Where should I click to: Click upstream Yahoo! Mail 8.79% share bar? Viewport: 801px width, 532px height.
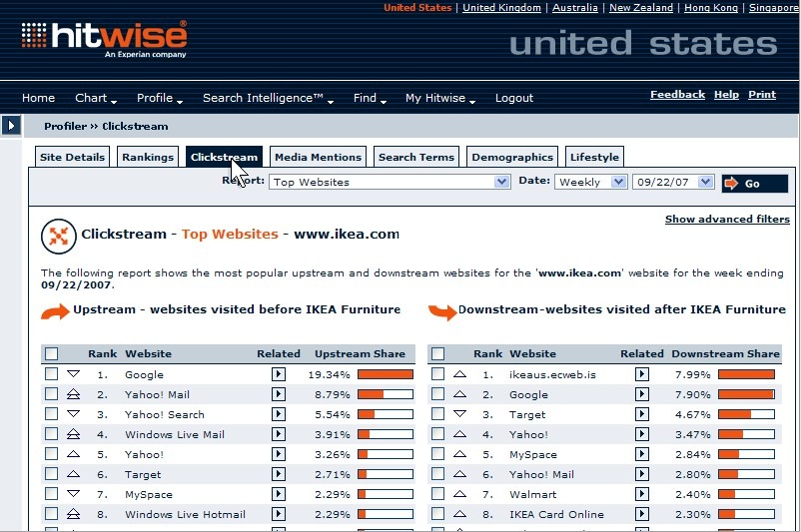tap(386, 394)
